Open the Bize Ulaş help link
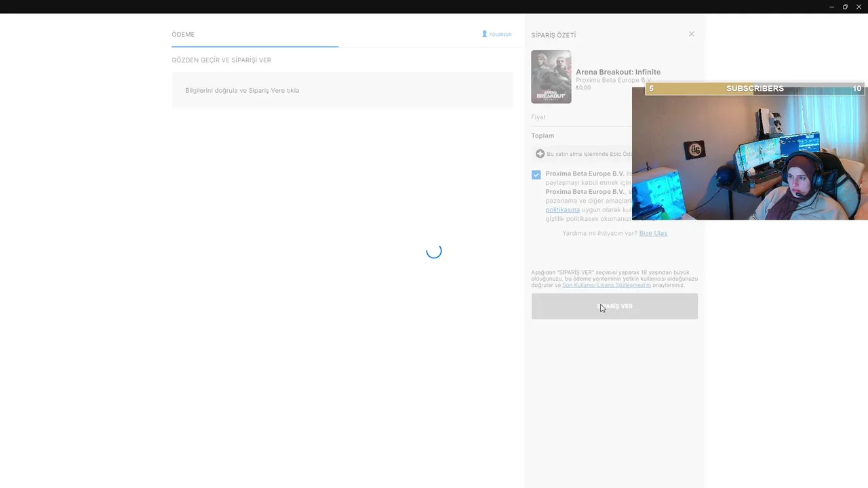 [x=653, y=233]
